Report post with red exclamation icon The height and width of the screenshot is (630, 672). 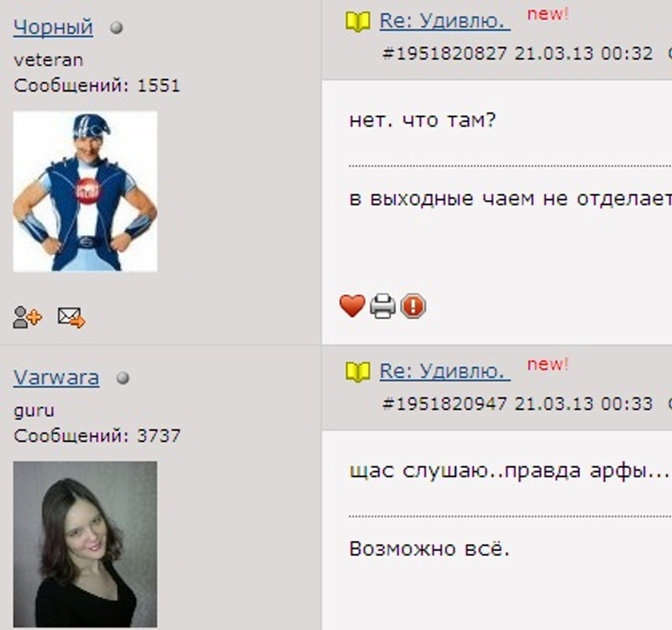(x=413, y=306)
